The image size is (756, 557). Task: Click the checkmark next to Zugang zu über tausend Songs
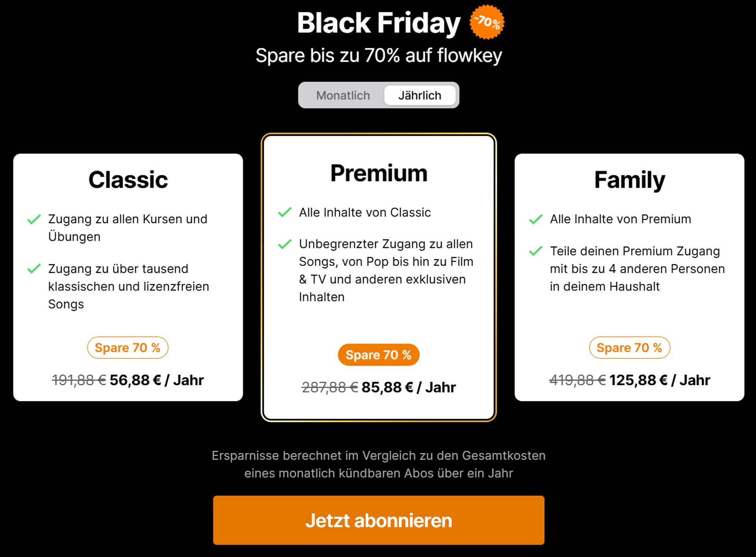pyautogui.click(x=35, y=269)
